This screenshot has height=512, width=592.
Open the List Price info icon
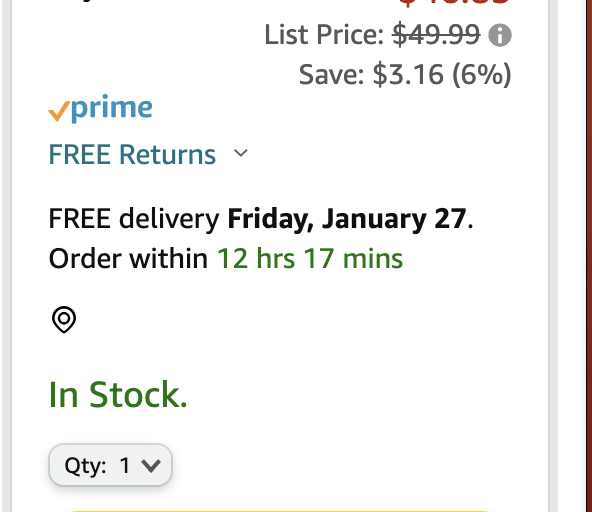(x=500, y=35)
